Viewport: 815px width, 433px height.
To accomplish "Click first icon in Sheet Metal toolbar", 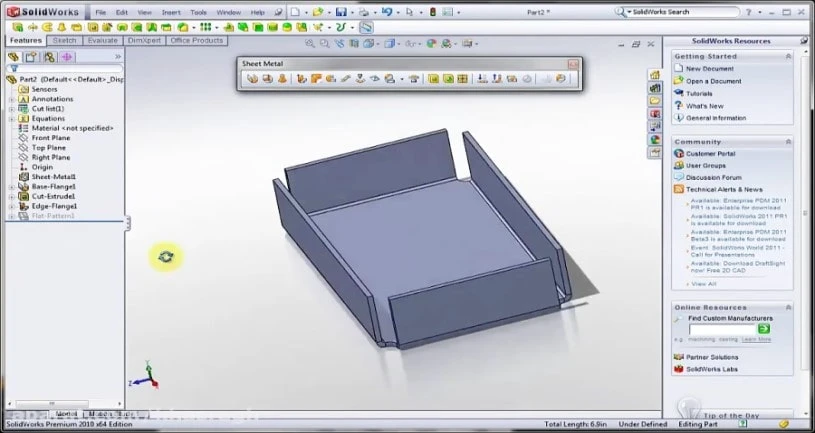I will coord(253,78).
